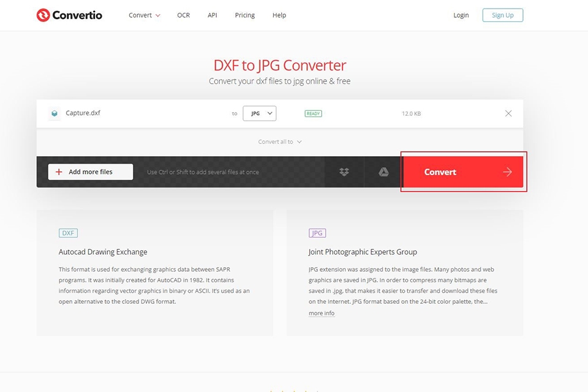Click the Sign Up button
This screenshot has width=588, height=392.
(x=502, y=15)
